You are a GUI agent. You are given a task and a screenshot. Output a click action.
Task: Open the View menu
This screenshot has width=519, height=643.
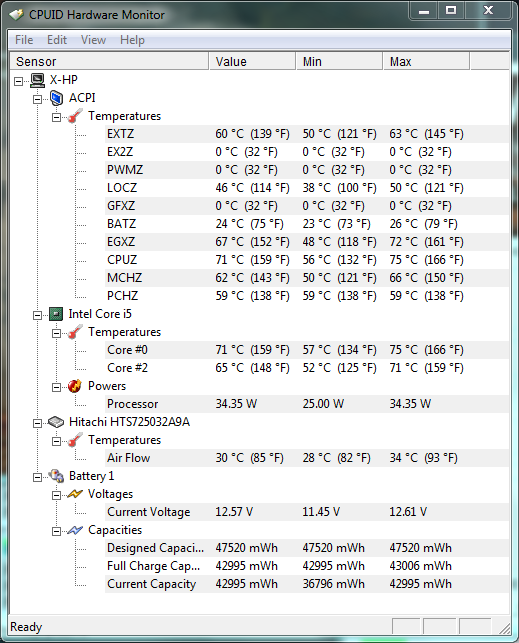point(93,40)
